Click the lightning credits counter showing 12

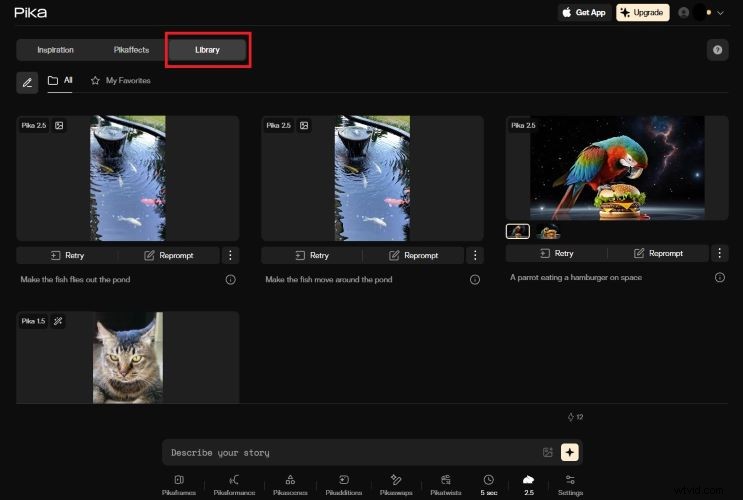pos(575,417)
